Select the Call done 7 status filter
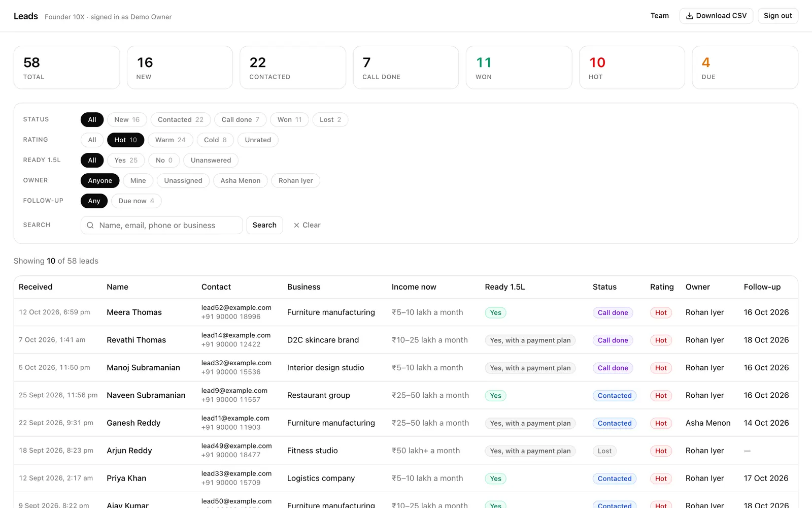The height and width of the screenshot is (508, 812). 241,119
